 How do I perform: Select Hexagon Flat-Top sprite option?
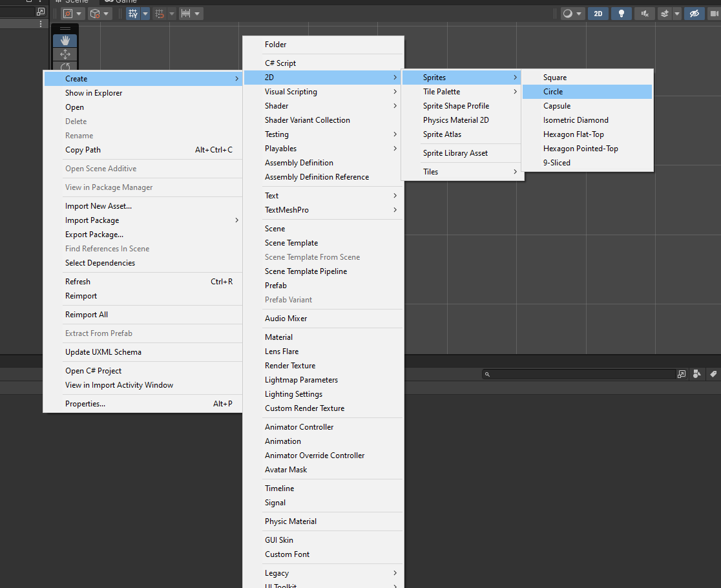coord(574,134)
